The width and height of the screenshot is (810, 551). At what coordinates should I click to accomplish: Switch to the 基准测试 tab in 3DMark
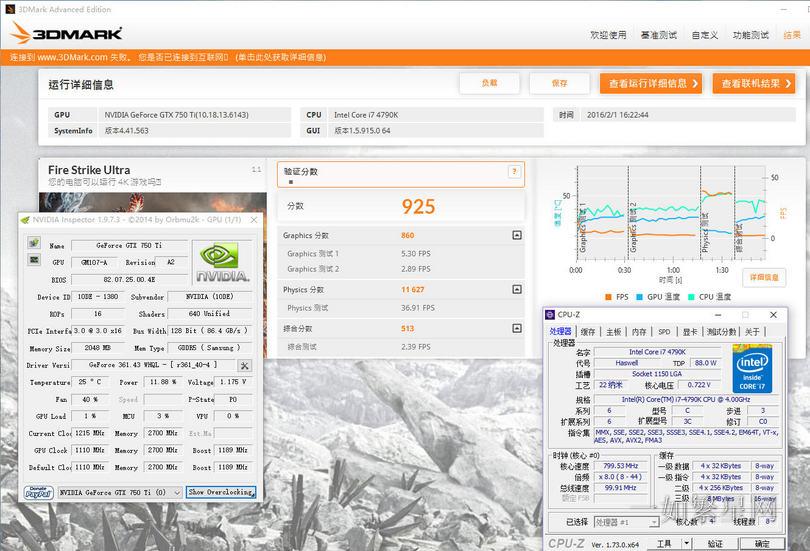coord(659,35)
